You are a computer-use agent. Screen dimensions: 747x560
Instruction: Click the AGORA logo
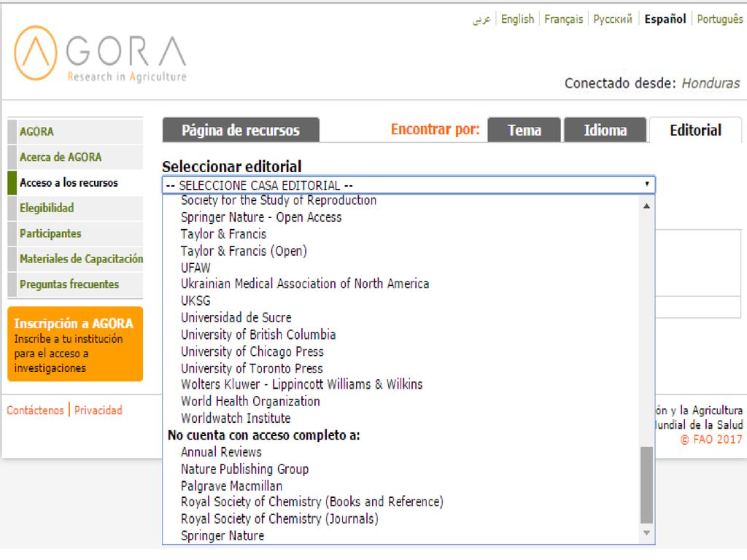101,53
